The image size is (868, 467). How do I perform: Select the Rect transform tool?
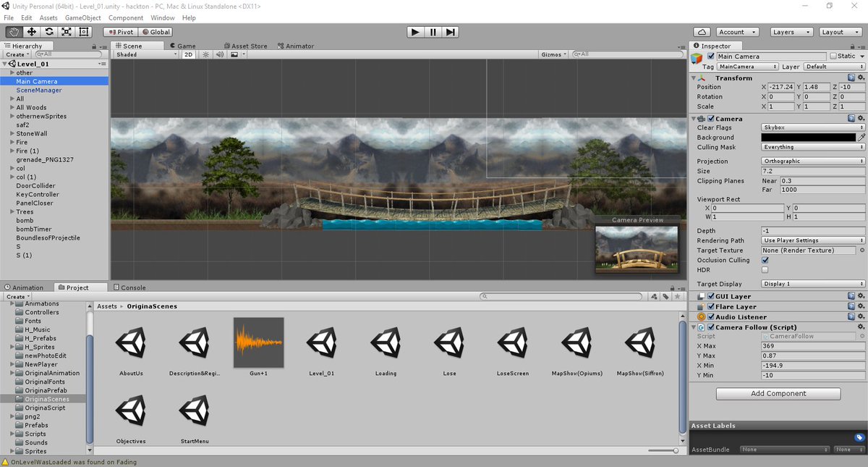84,32
